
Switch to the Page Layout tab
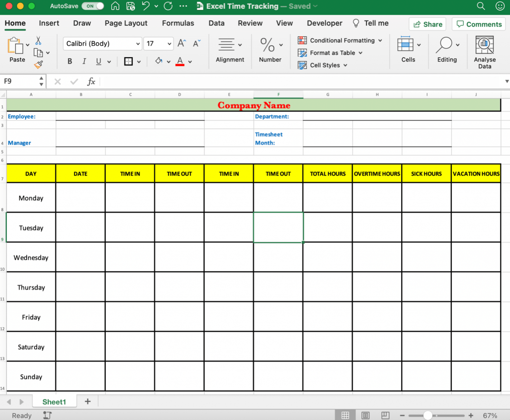point(126,23)
